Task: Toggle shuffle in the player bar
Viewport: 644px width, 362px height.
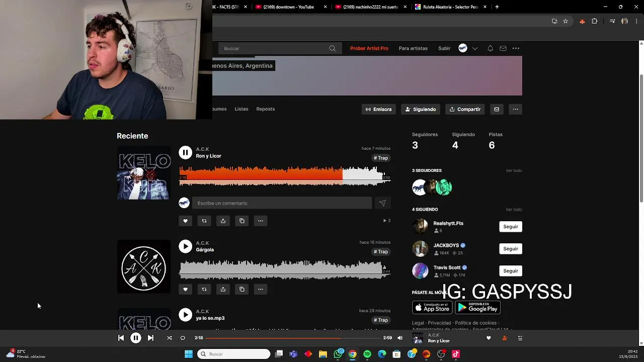Action: tap(170, 338)
